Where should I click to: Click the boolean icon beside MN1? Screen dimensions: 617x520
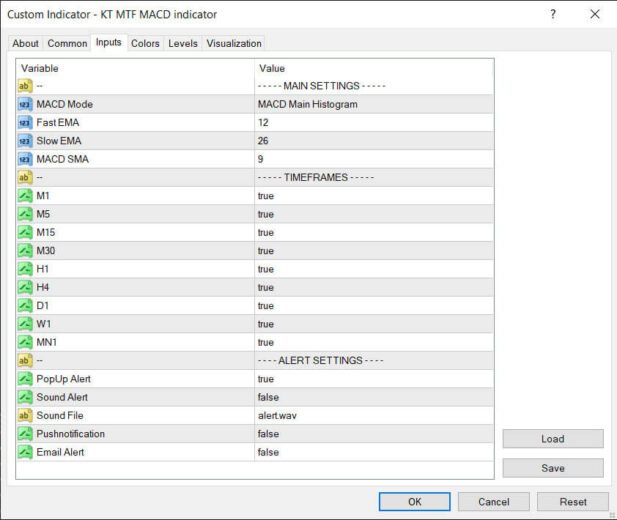pyautogui.click(x=25, y=342)
